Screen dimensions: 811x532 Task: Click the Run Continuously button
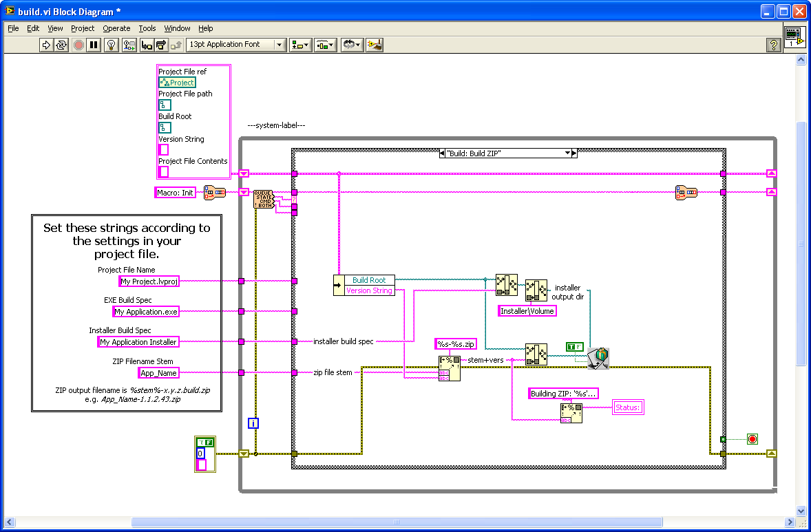(61, 45)
